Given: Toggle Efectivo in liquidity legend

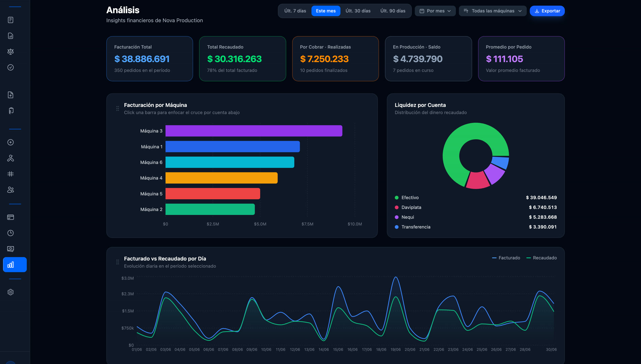Looking at the screenshot, I should pyautogui.click(x=407, y=198).
